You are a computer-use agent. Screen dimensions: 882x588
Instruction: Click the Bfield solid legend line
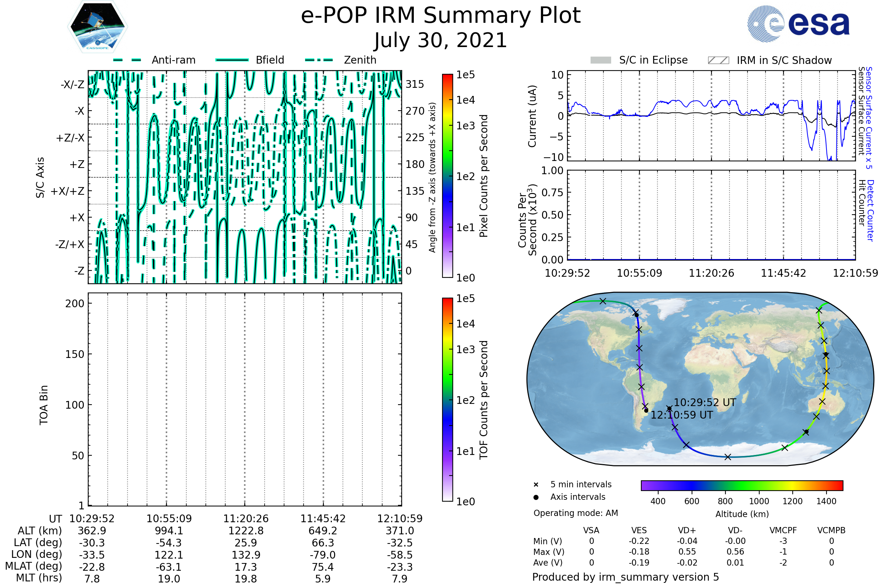[232, 60]
